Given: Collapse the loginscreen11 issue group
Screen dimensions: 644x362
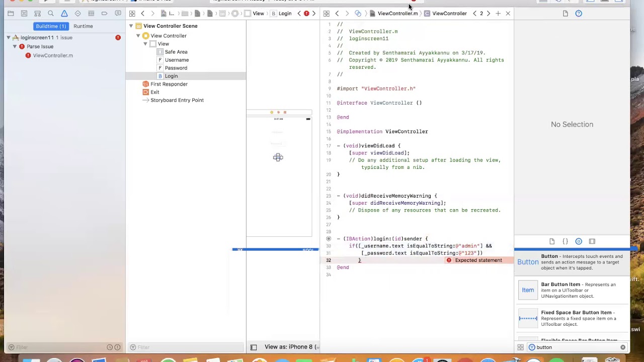Looking at the screenshot, I should tap(9, 38).
